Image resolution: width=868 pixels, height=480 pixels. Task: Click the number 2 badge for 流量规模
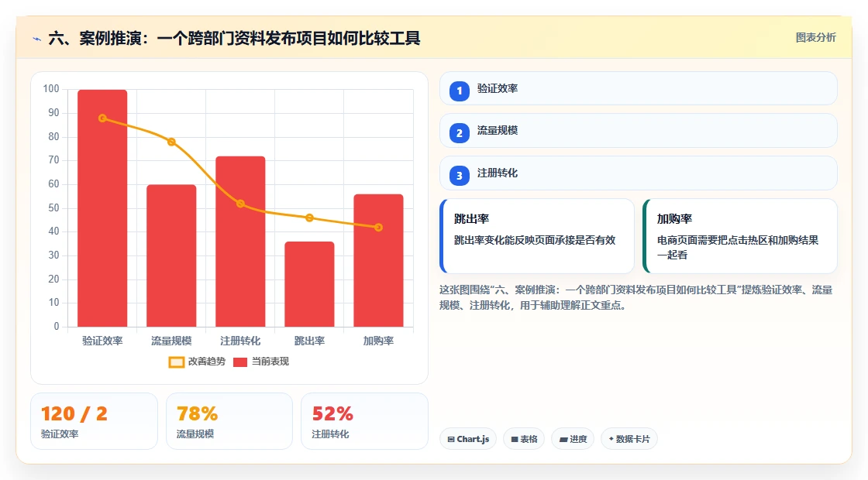click(x=459, y=132)
